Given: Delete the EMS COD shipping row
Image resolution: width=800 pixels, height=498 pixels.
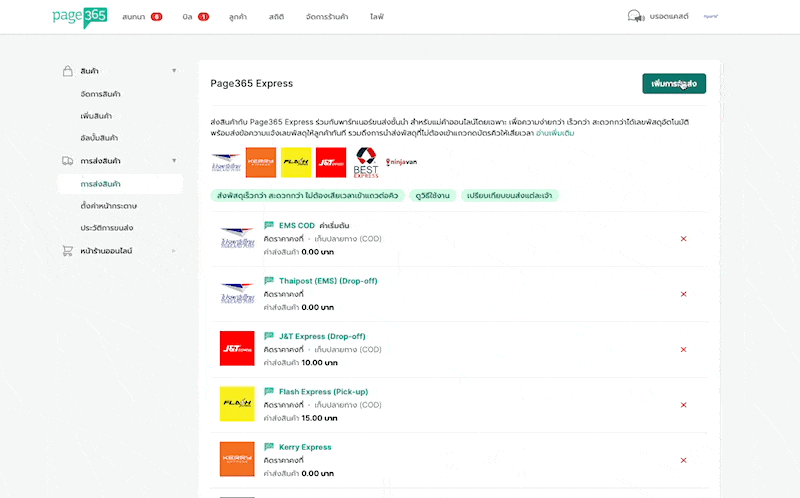Looking at the screenshot, I should pos(684,239).
